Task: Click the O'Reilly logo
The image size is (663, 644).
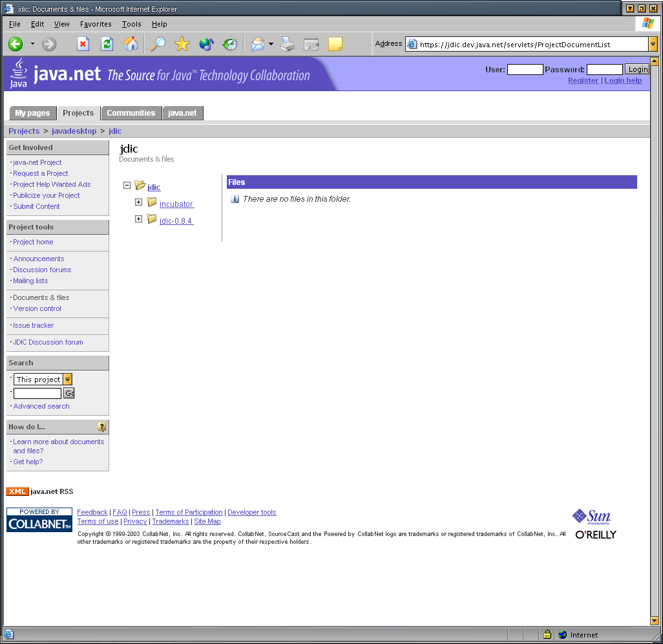Action: (596, 535)
